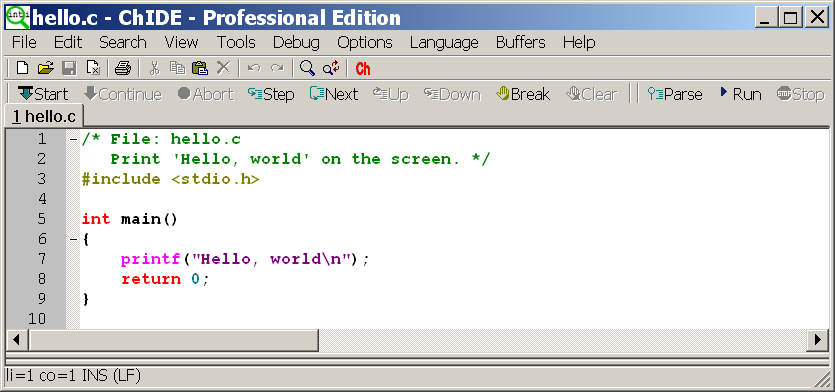Click line number 10 in margin
The height and width of the screenshot is (392, 835).
37,319
